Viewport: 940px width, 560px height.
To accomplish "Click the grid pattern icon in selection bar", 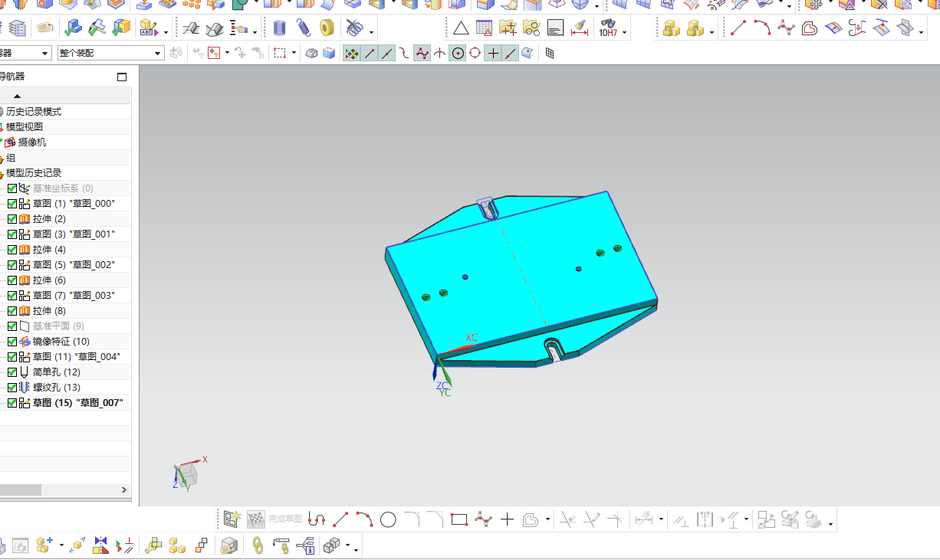I will (x=550, y=54).
